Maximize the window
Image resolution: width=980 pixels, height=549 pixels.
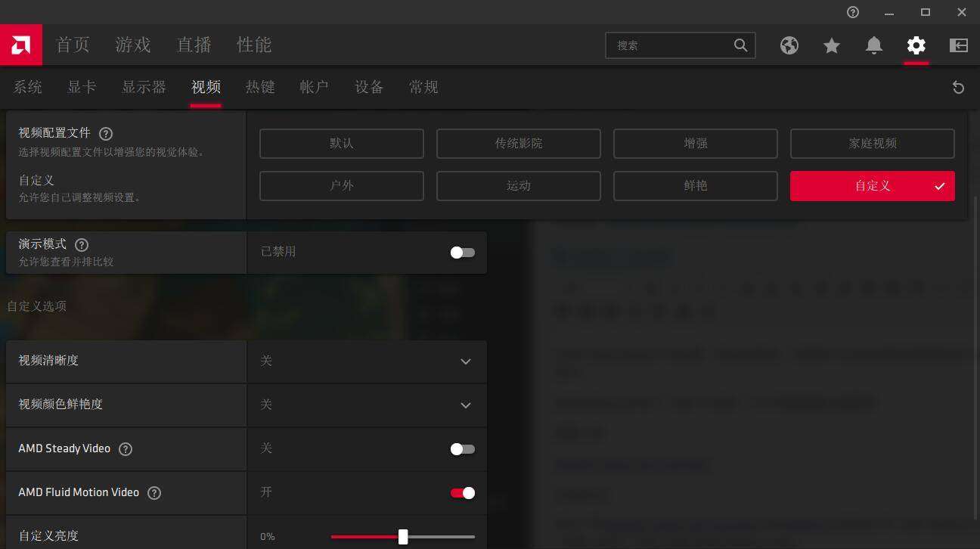point(926,12)
